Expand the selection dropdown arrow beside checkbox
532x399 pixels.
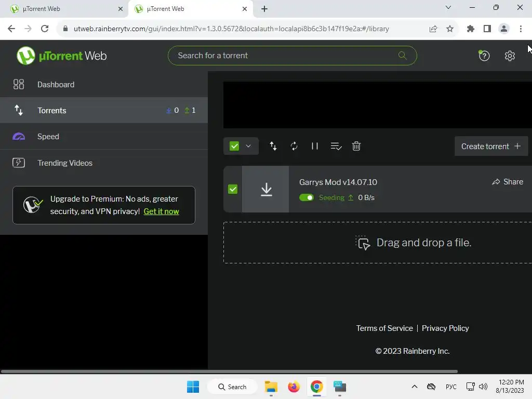(248, 146)
